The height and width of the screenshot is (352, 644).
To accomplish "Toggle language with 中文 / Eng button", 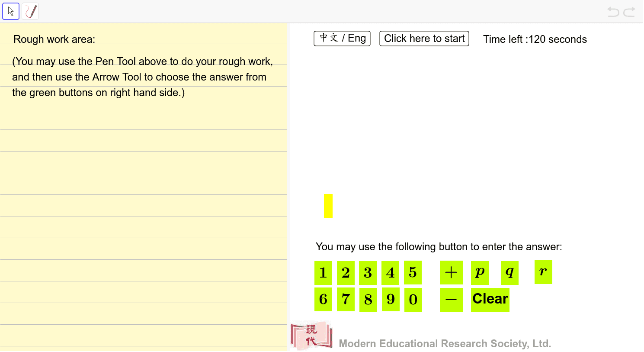I will coord(342,39).
